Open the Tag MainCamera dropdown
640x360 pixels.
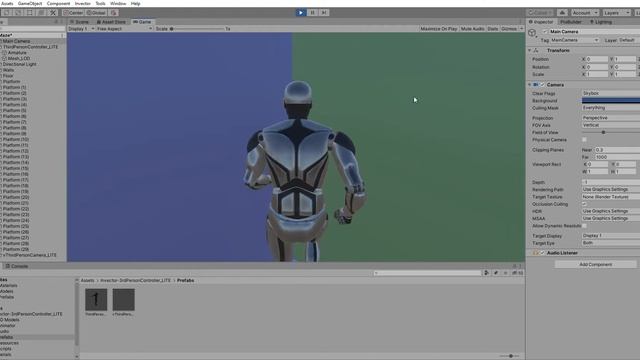tap(574, 40)
